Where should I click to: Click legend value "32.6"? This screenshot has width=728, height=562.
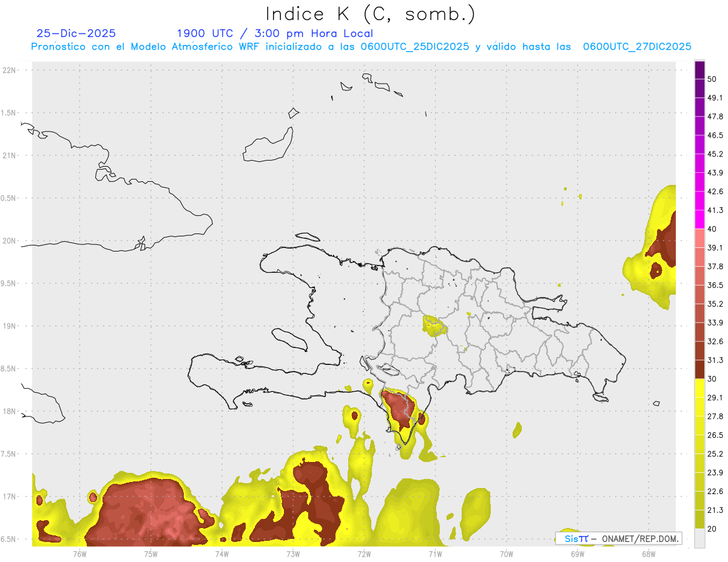[715, 341]
